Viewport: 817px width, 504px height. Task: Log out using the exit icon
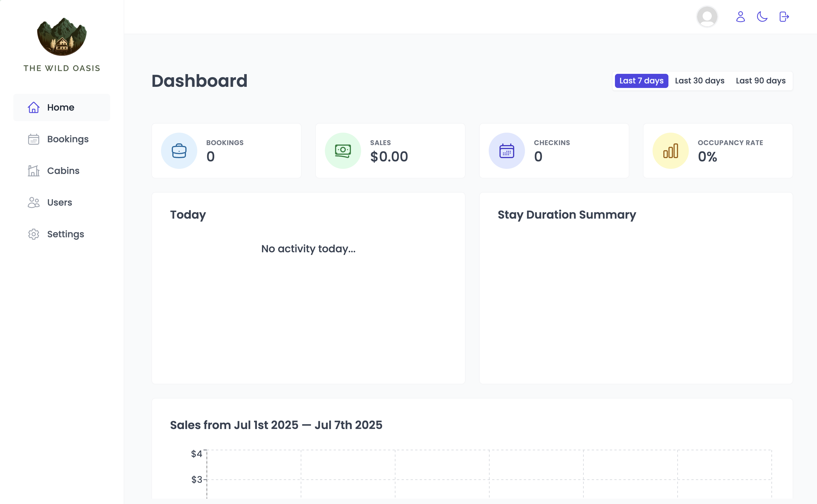(x=784, y=17)
